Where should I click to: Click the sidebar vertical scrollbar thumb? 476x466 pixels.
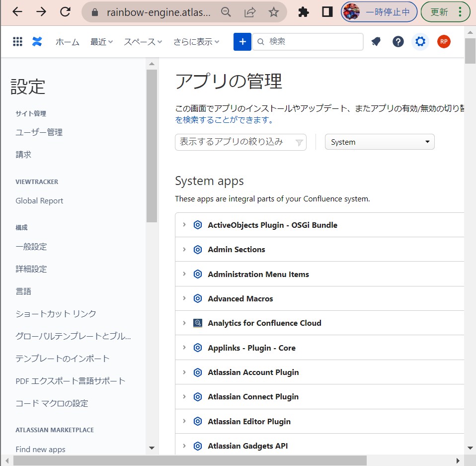pos(152,146)
